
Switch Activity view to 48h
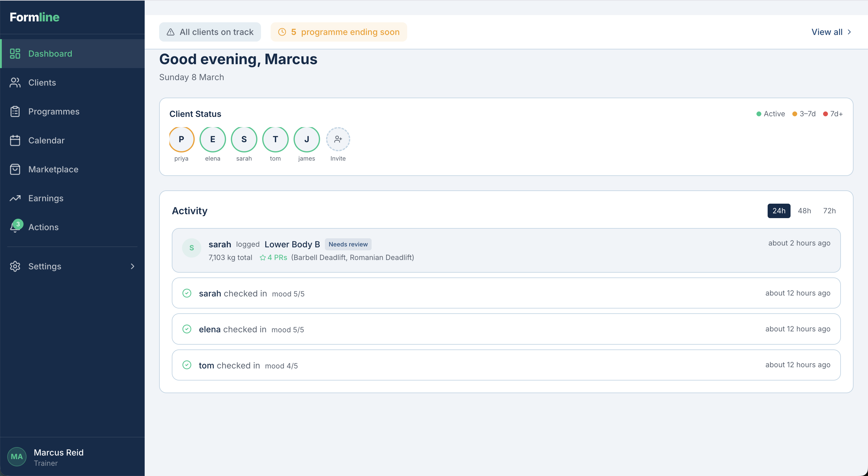(x=804, y=211)
